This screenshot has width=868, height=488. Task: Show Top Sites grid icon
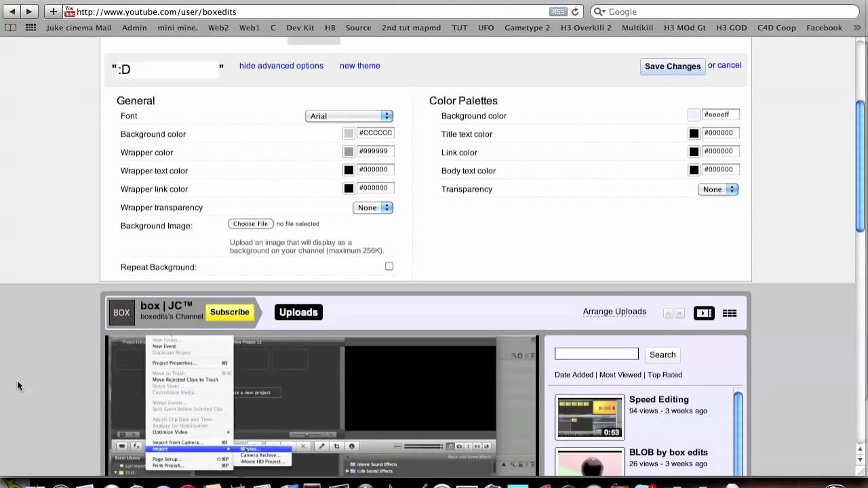31,28
